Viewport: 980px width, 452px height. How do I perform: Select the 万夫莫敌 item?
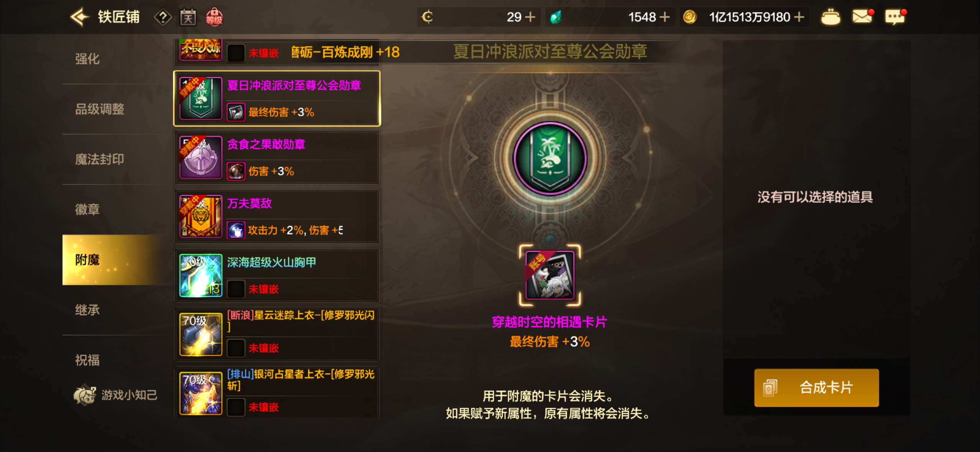pos(277,217)
